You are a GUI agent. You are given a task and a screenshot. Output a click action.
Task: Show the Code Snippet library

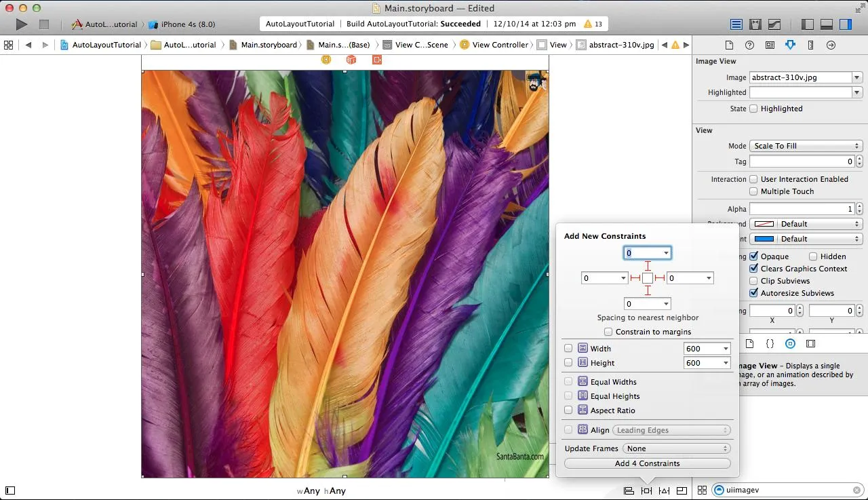coord(770,344)
